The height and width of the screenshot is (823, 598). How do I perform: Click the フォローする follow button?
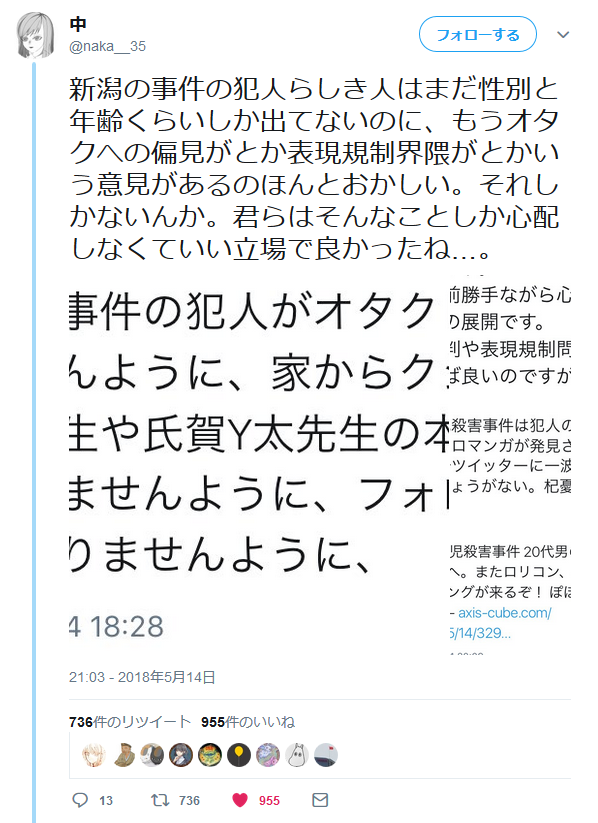(478, 35)
